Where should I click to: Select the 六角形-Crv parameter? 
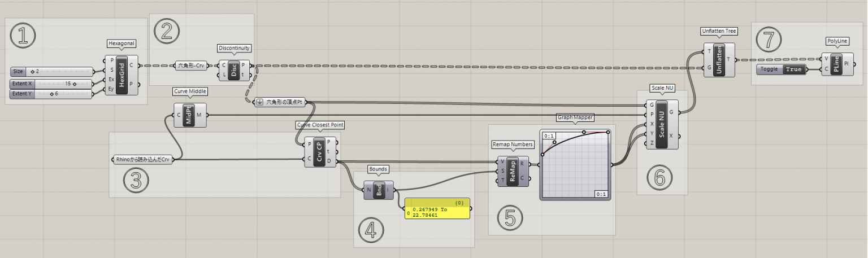(189, 65)
